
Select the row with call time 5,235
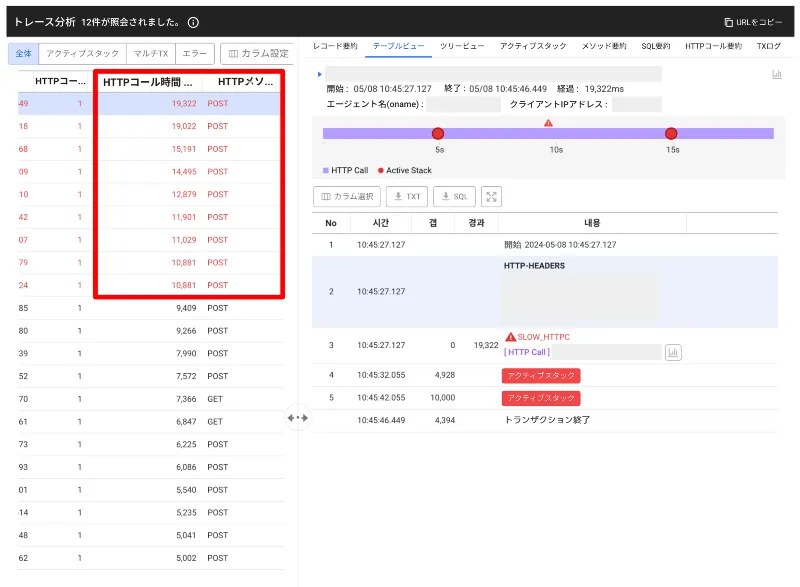point(151,513)
